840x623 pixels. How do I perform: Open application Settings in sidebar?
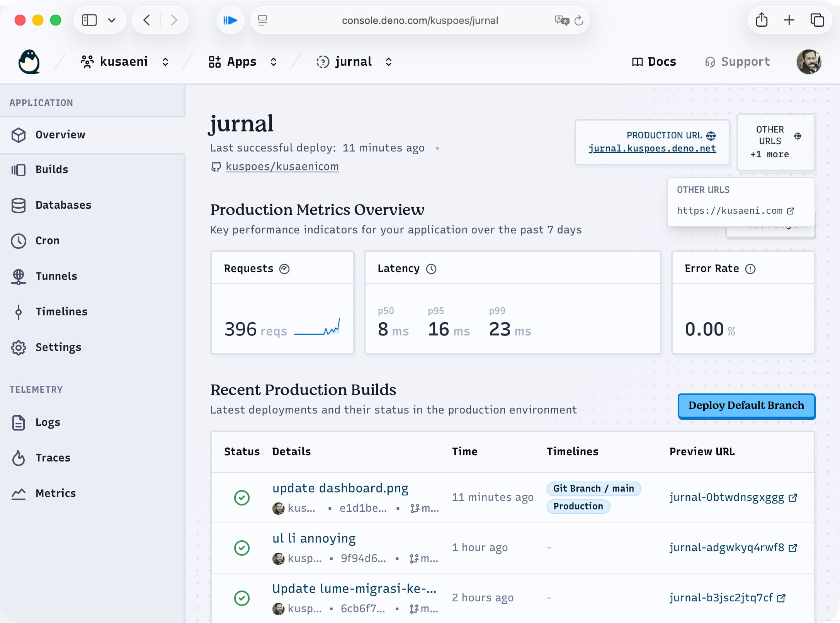click(92, 347)
